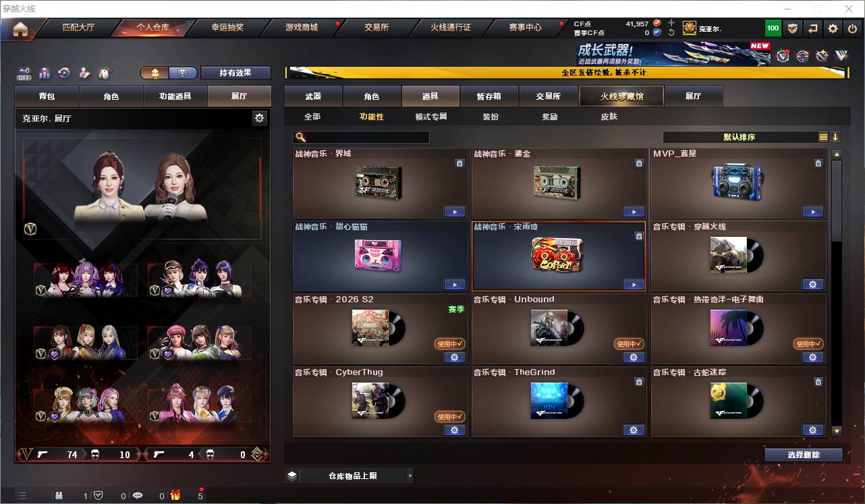Open the chat messages icon in bottom bar

point(137,496)
